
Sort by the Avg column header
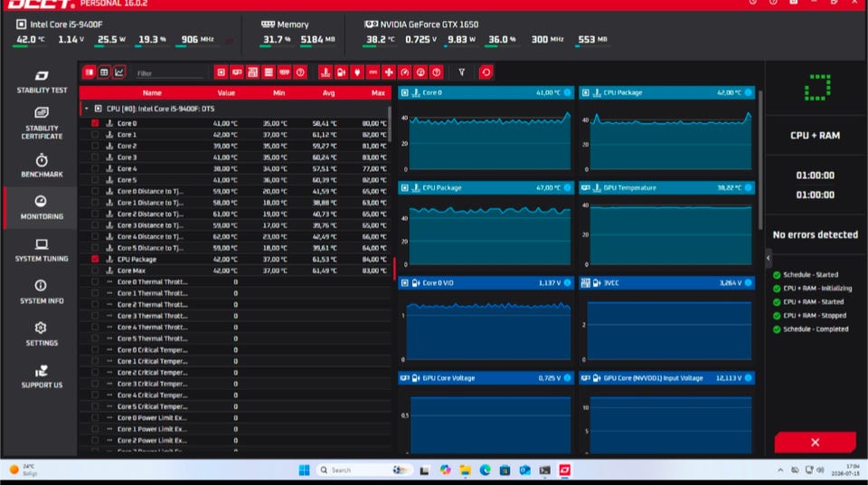pos(328,93)
